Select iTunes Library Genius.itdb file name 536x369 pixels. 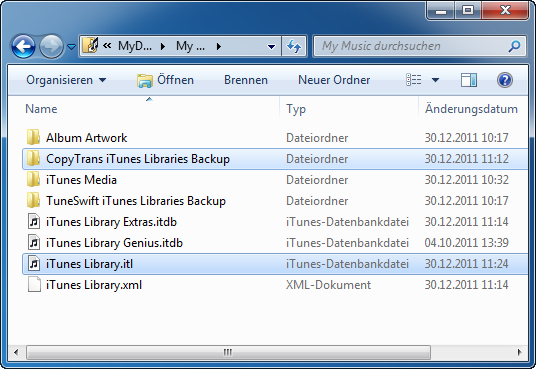(114, 243)
